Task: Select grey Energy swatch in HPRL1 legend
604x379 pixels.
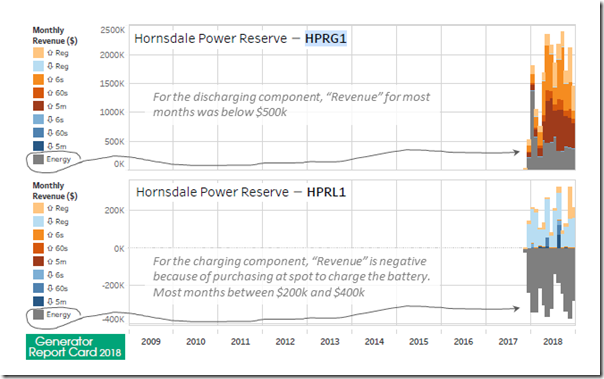Action: coord(39,314)
